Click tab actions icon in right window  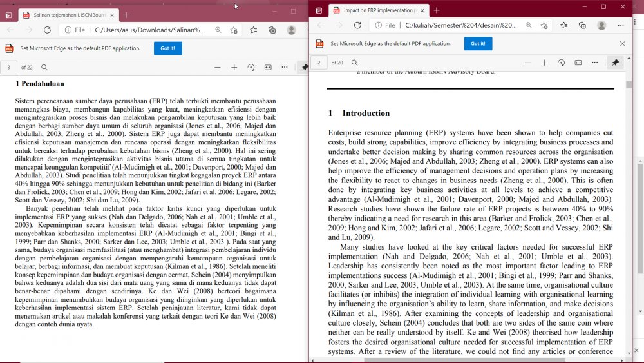coord(319,10)
